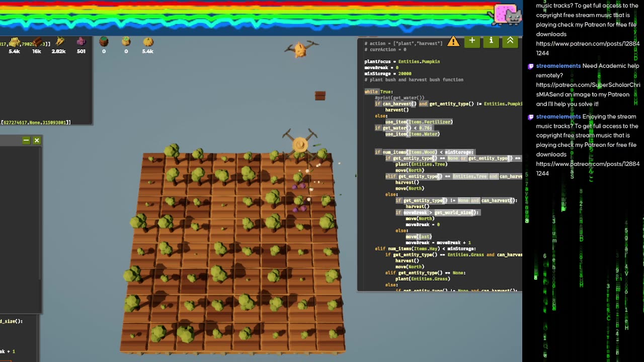Click the pumpkin inventory icon
The width and height of the screenshot is (644, 362).
click(148, 42)
